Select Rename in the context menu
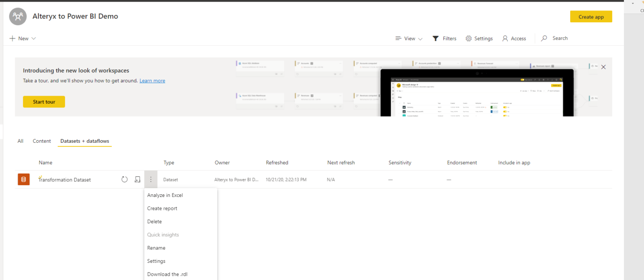Viewport: 644px width, 280px height. [156, 248]
